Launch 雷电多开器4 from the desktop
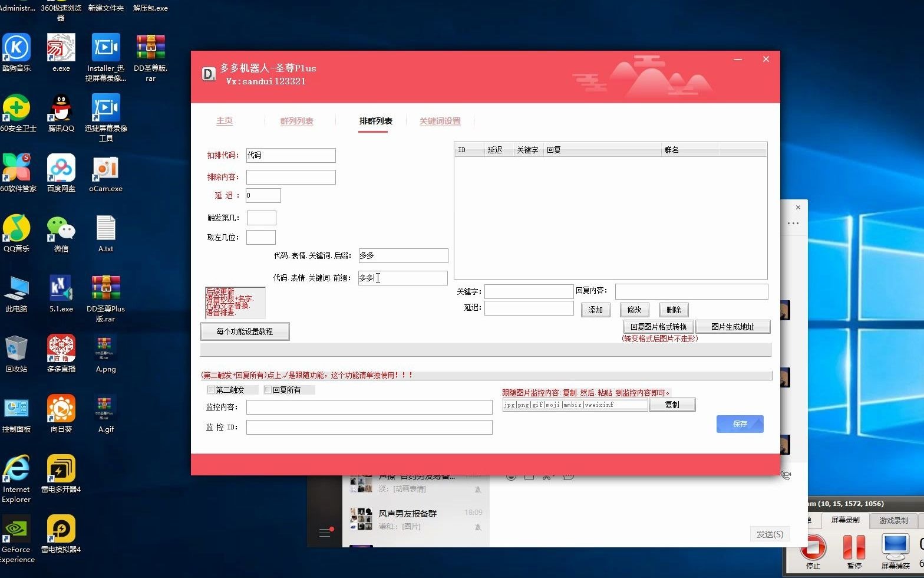This screenshot has width=924, height=578. pos(61,474)
